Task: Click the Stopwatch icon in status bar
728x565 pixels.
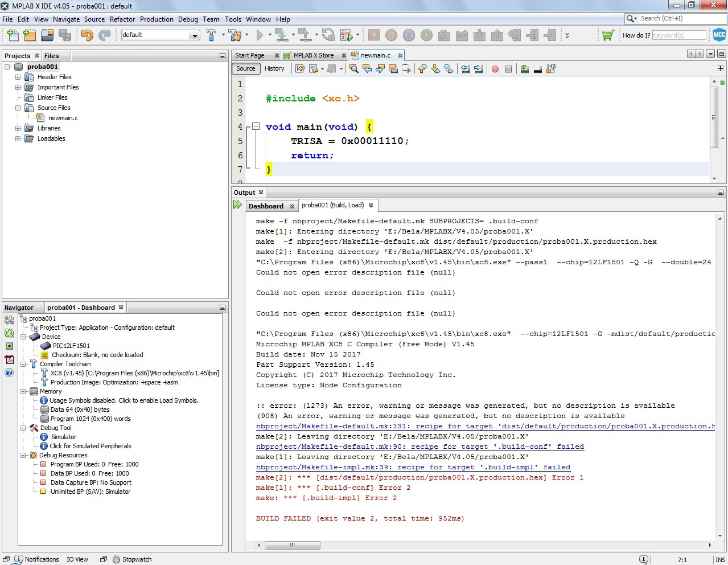Action: point(117,559)
